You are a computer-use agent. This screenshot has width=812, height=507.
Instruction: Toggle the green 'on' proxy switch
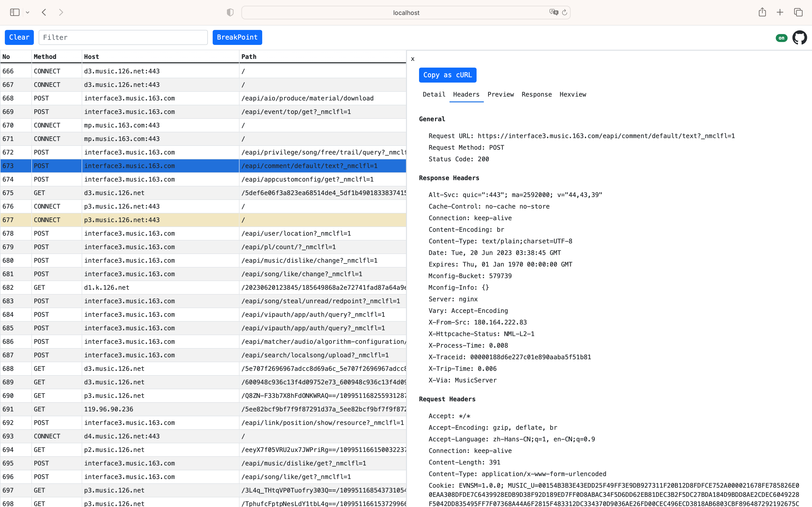[781, 38]
